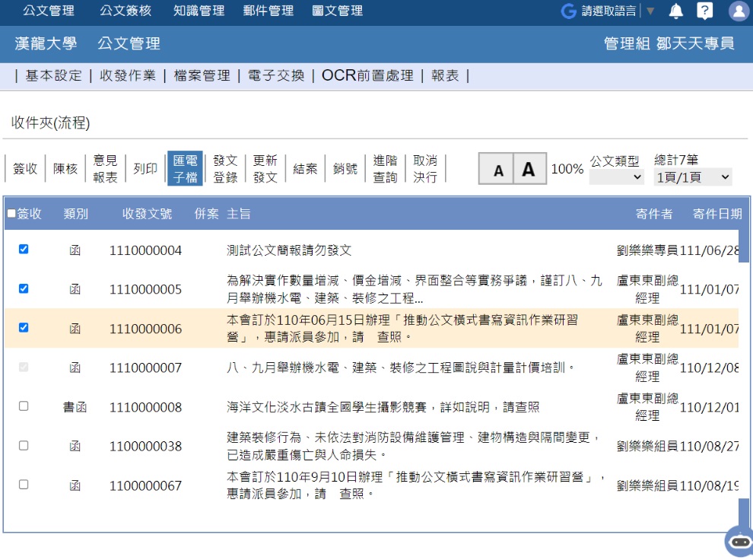Viewport: 753px width, 560px height.
Task: Open the 公文類型 dropdown
Action: point(617,177)
